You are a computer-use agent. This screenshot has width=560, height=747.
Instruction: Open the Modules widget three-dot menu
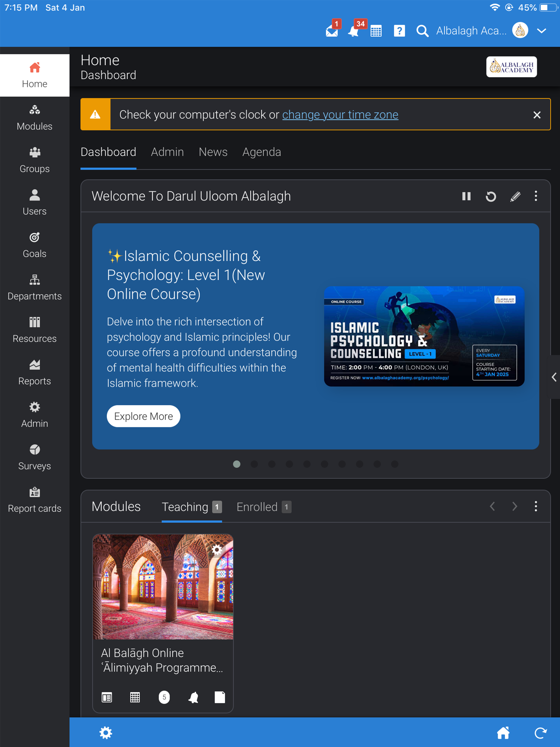pyautogui.click(x=536, y=506)
